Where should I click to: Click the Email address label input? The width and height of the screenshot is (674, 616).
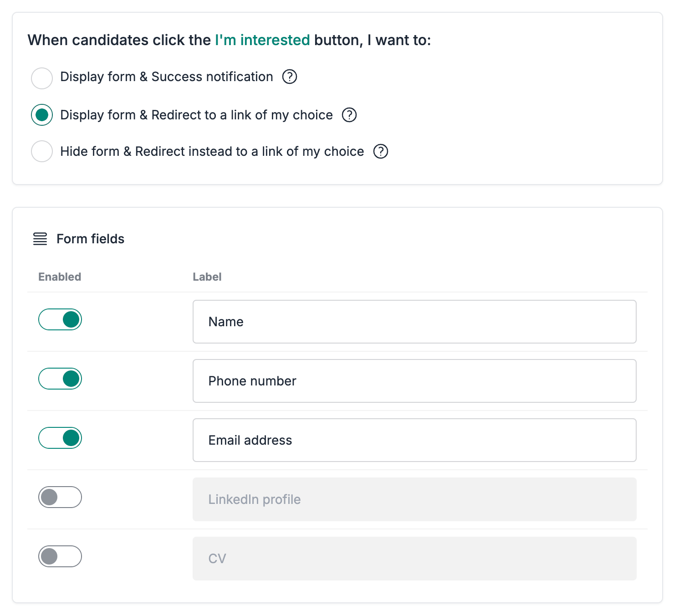click(414, 440)
